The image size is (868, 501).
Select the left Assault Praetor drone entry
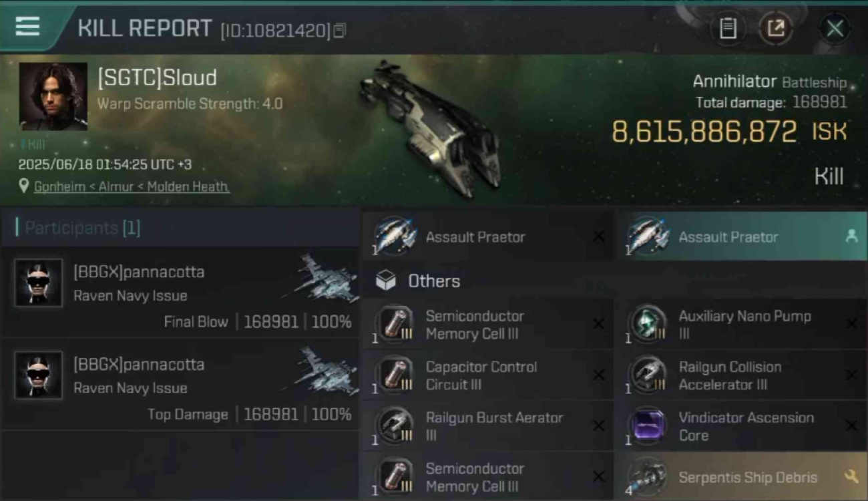click(x=486, y=236)
